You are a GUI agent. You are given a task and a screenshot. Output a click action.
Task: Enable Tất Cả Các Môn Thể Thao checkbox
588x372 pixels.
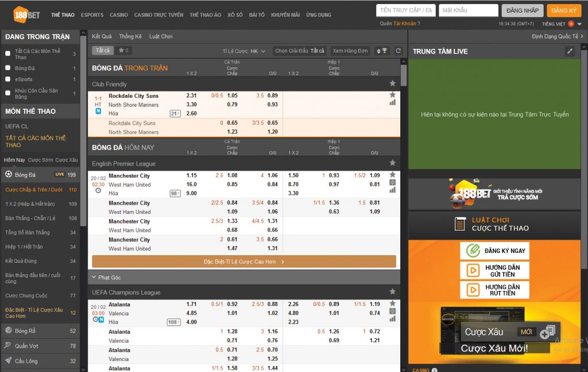click(x=7, y=53)
